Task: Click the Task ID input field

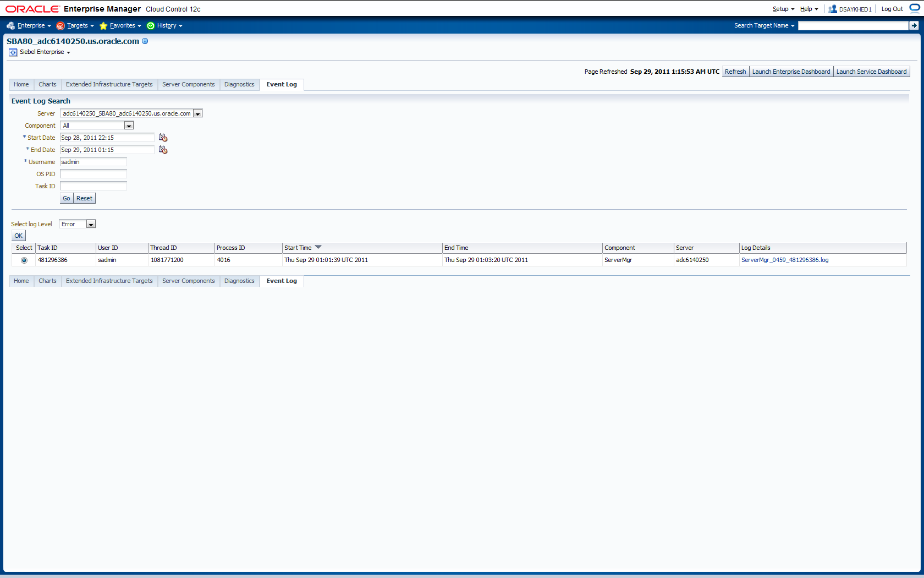Action: tap(94, 186)
